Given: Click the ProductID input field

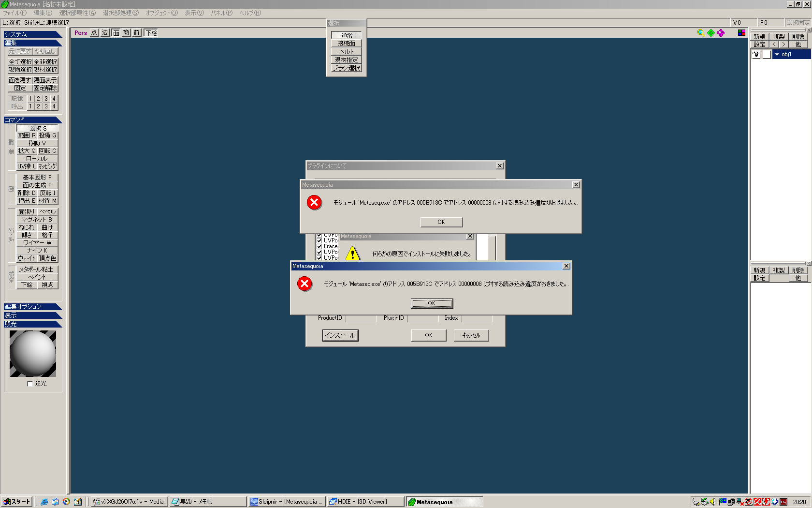Looking at the screenshot, I should pyautogui.click(x=361, y=318).
